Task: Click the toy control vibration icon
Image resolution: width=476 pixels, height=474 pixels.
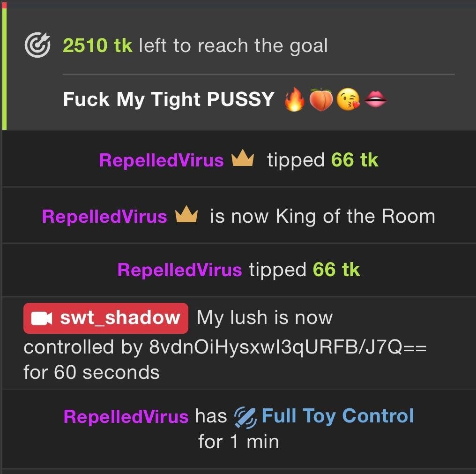Action: [x=245, y=417]
